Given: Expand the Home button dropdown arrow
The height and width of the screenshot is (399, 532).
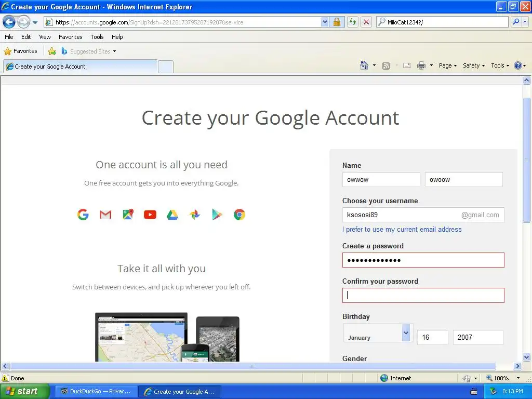Looking at the screenshot, I should click(374, 65).
